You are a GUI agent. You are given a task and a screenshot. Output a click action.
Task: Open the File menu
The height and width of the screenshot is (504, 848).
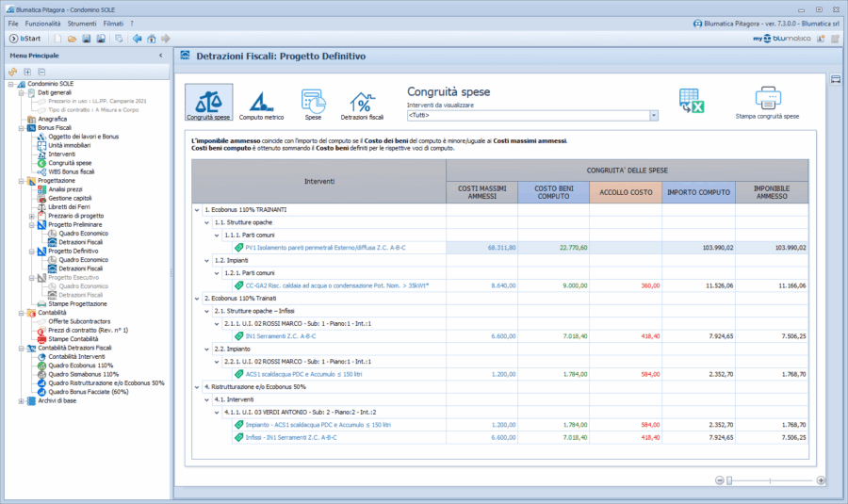pos(13,24)
